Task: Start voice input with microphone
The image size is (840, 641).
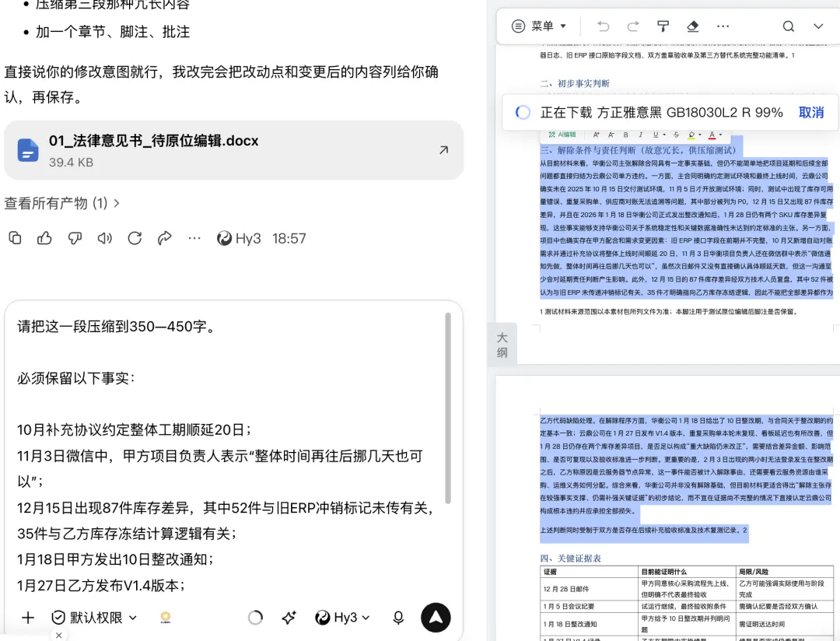Action: (398, 618)
